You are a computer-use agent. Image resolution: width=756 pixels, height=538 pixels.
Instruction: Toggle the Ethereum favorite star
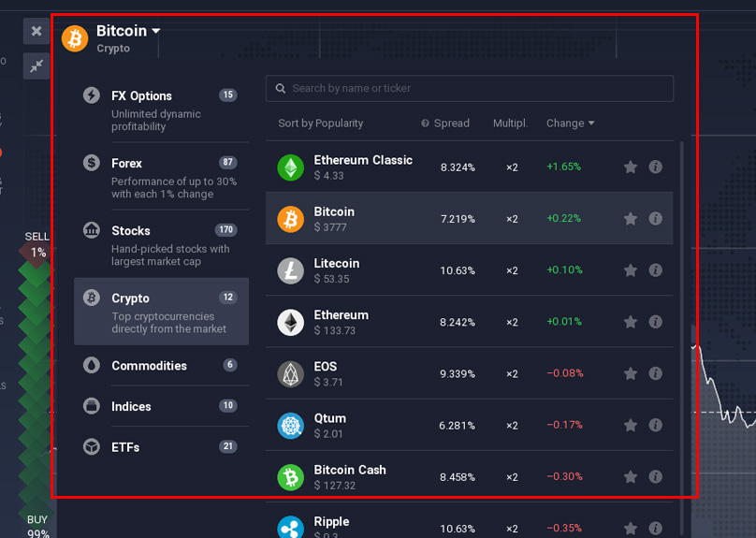(631, 322)
